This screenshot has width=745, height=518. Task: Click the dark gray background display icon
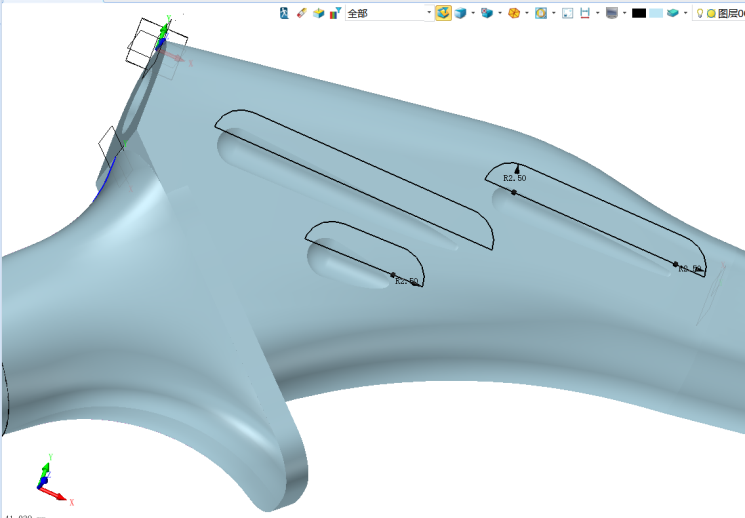coord(611,13)
